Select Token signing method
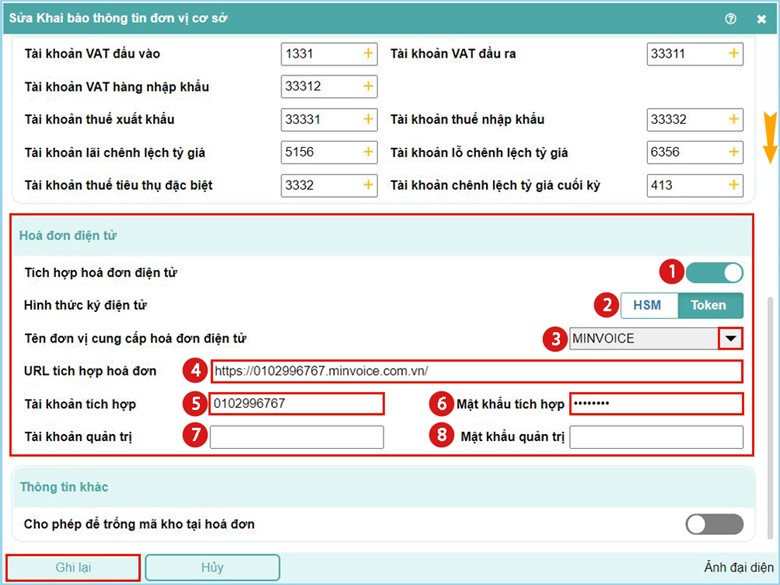Viewport: 780px width, 585px height. pos(709,305)
